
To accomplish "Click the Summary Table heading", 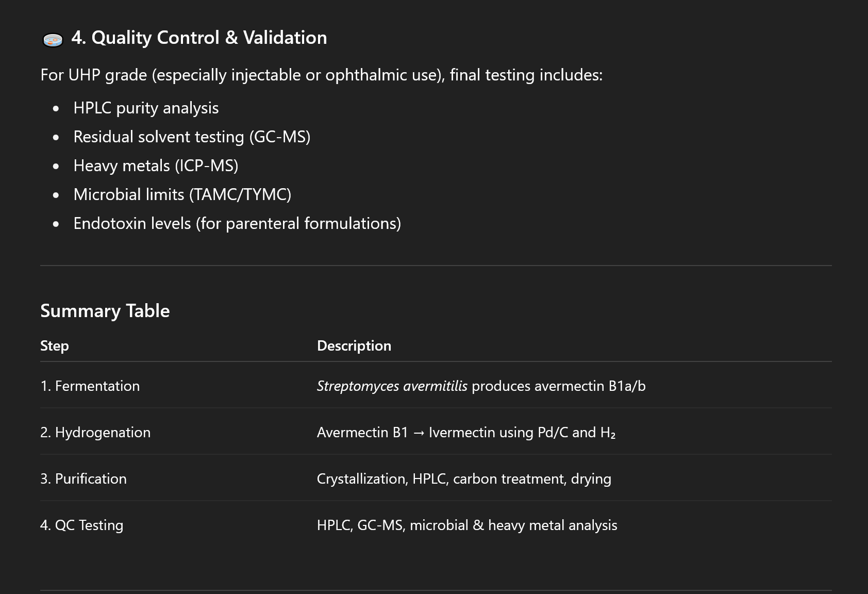I will (105, 311).
